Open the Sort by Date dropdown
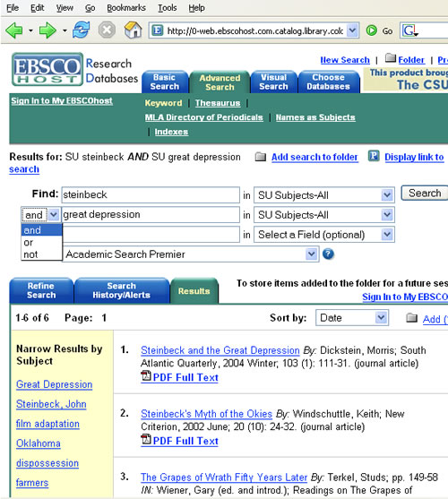The width and height of the screenshot is (448, 499). 381,317
